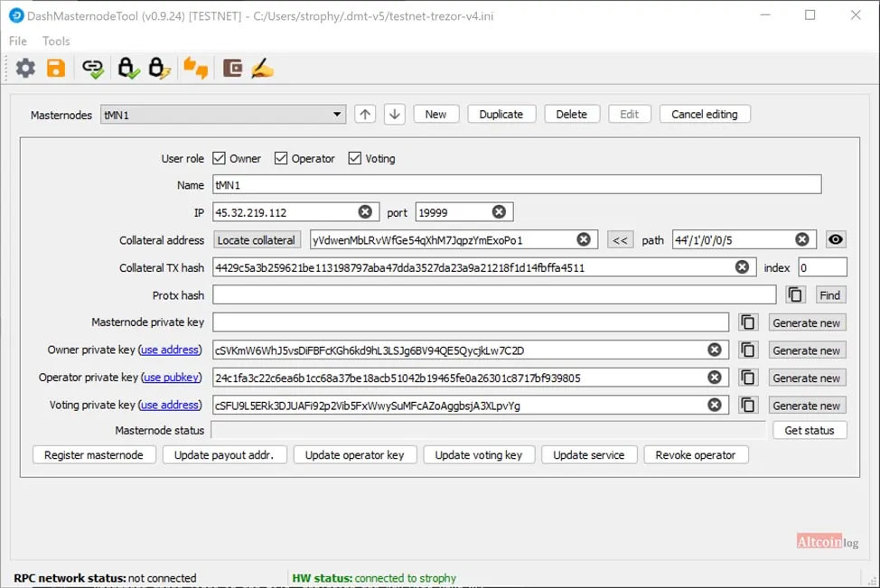Open the File menu
Viewport: 880px width, 588px height.
tap(18, 41)
